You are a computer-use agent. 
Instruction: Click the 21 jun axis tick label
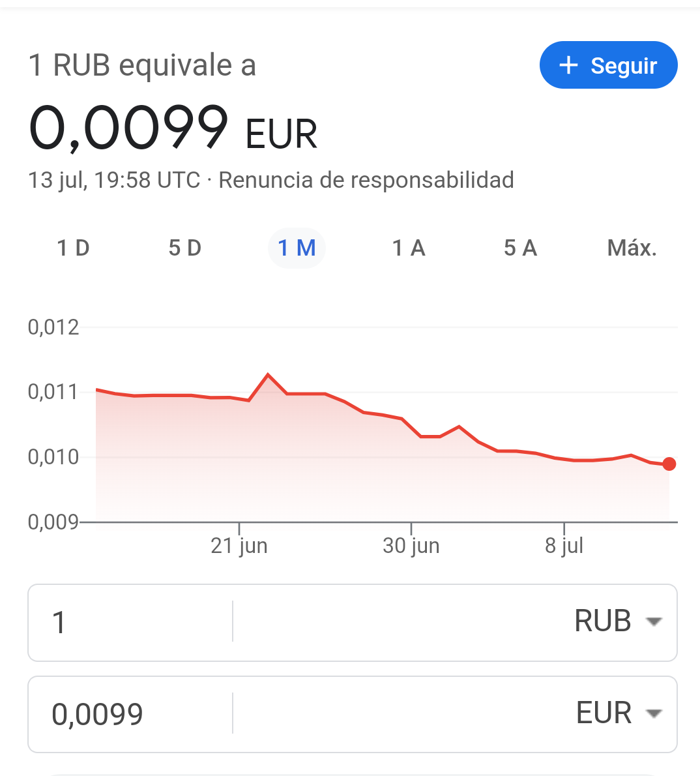(x=239, y=545)
